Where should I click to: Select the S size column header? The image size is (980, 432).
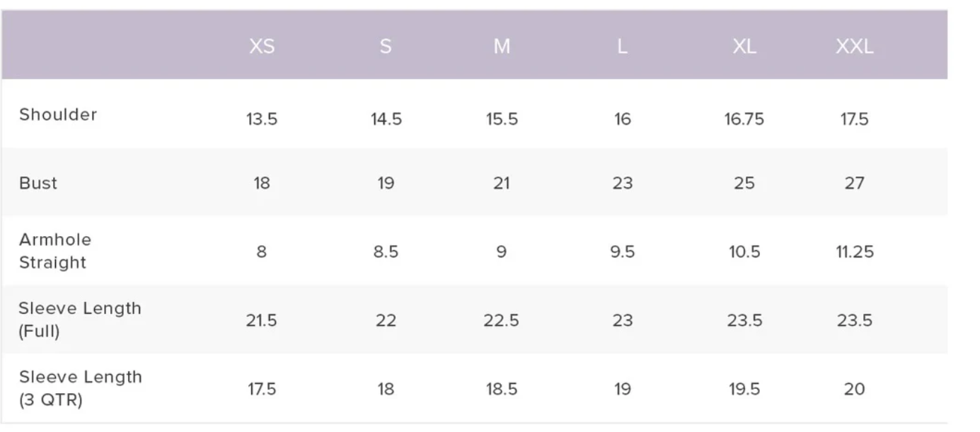(386, 47)
